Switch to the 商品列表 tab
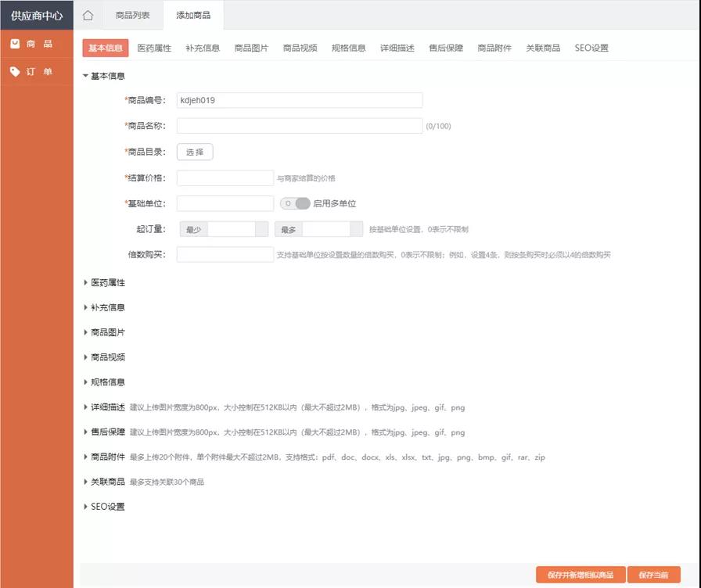The image size is (701, 588). [x=132, y=15]
